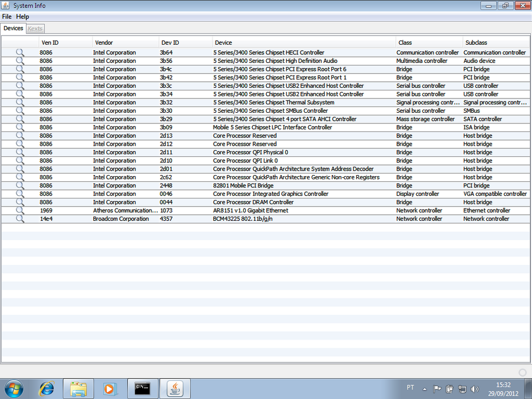The width and height of the screenshot is (532, 399).
Task: Click magnifier icon for HECI Controller row
Action: pyautogui.click(x=20, y=53)
